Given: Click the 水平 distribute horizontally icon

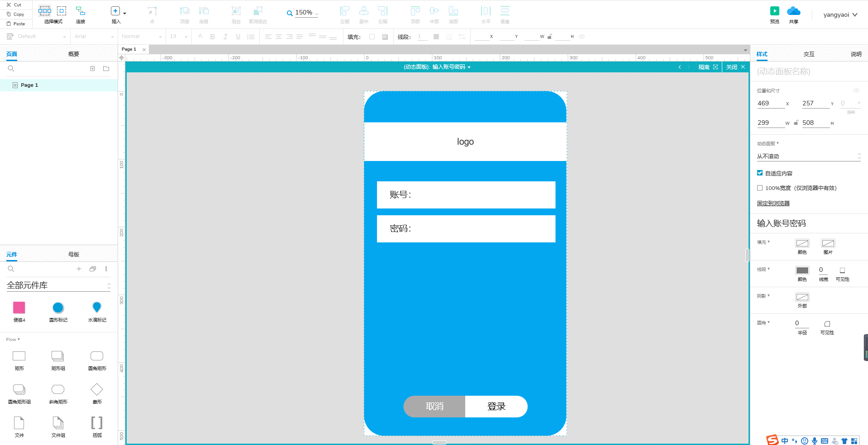Looking at the screenshot, I should (486, 10).
